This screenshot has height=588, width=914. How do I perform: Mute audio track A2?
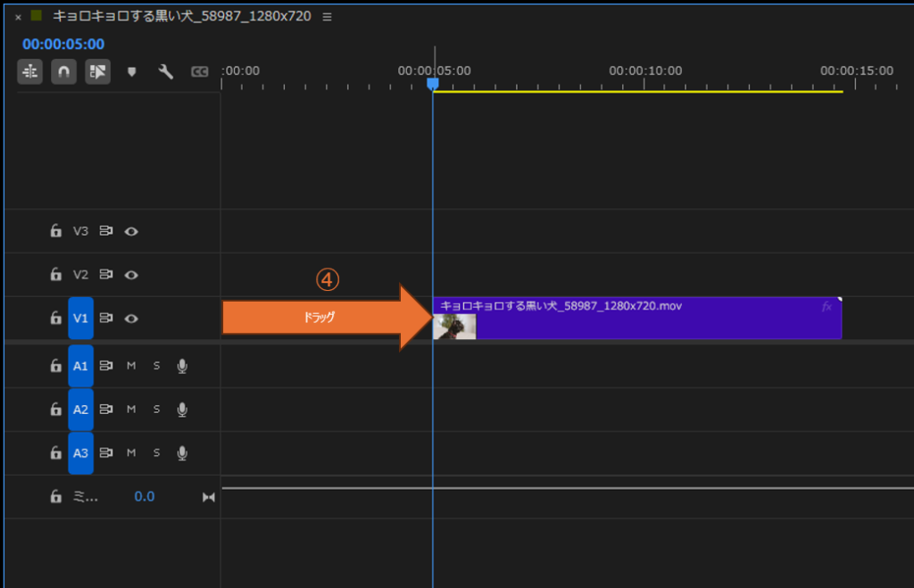131,410
